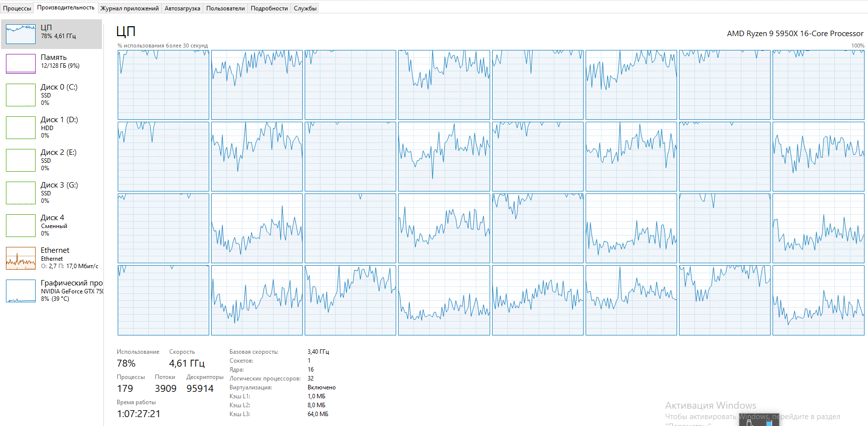Click the large ЦП heading
Viewport: 868px width, 426px height.
click(x=126, y=31)
